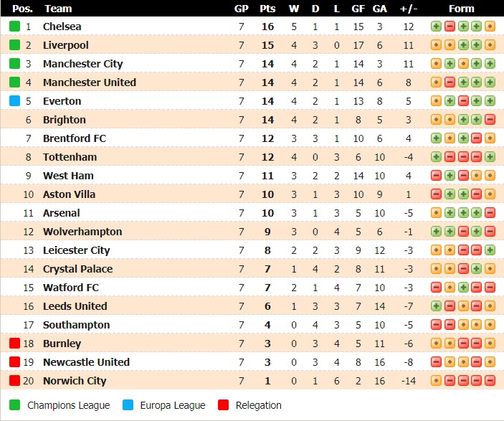The image size is (504, 421).
Task: Click Leeds United's green win form icon
Action: pos(436,306)
